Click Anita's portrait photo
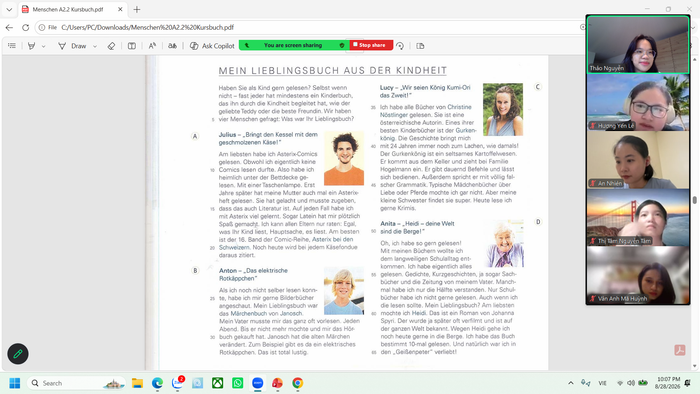The image size is (700, 394). [504, 243]
